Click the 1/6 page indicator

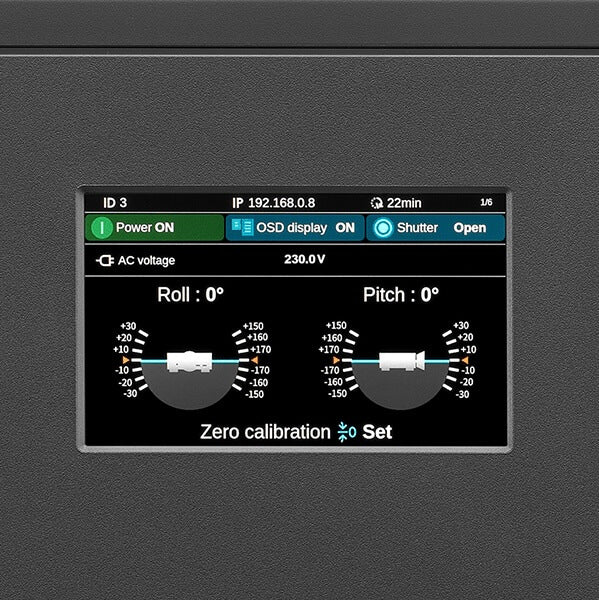click(486, 202)
